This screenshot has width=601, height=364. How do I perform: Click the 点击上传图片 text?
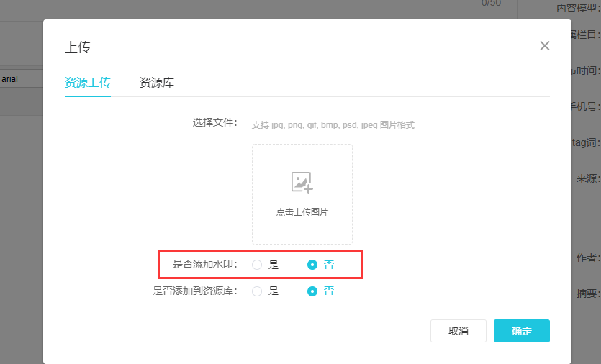point(302,212)
